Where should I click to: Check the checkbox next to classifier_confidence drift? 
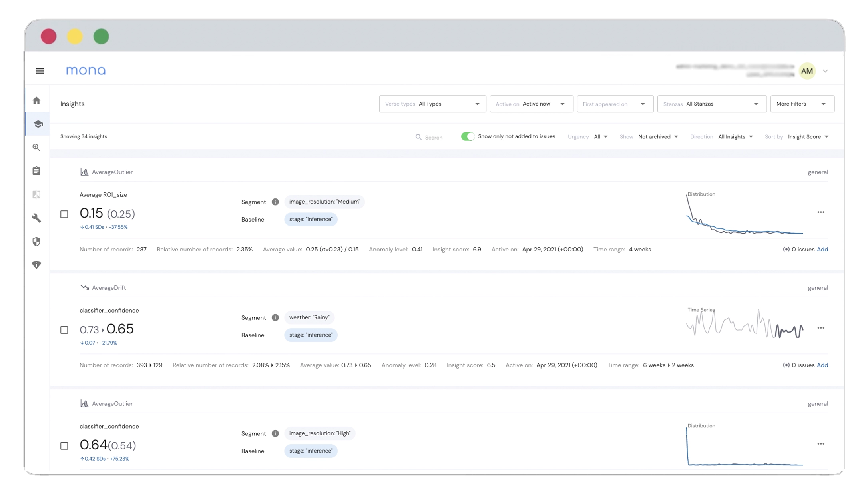click(64, 330)
